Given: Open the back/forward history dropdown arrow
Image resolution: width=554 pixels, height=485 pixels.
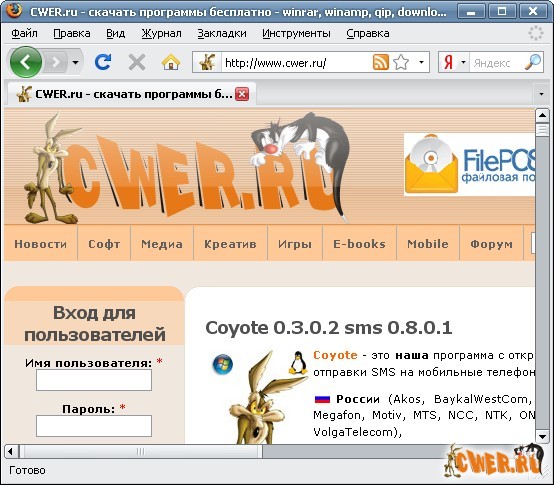Looking at the screenshot, I should click(x=75, y=63).
